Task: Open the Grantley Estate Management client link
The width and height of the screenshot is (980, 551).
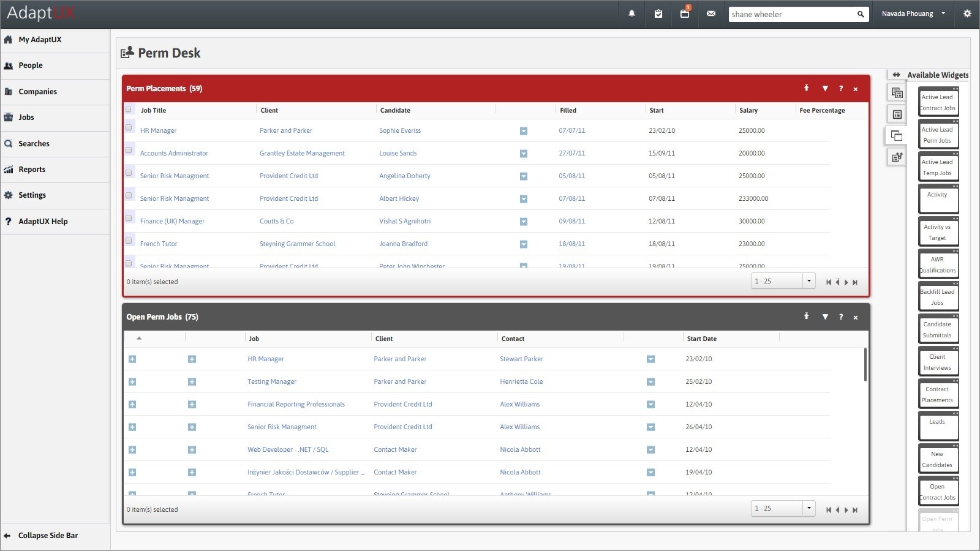Action: pos(302,153)
